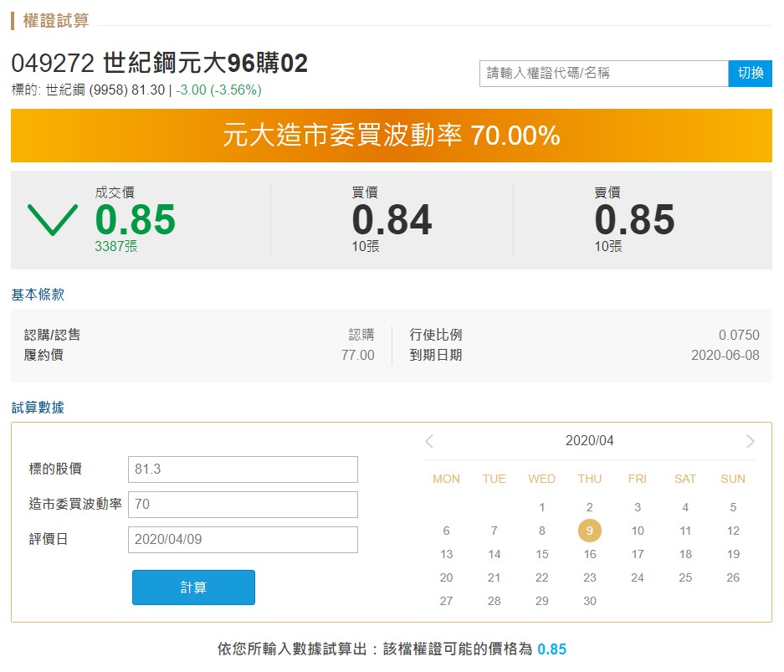Select April 28 on the calendar
Image resolution: width=784 pixels, height=672 pixels.
[494, 601]
